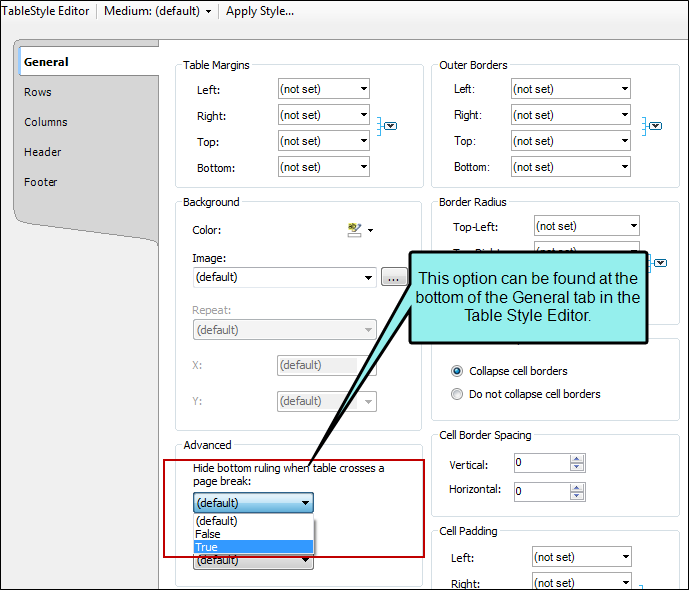Open Outer Borders Left dropdown
The height and width of the screenshot is (590, 689).
coord(571,89)
